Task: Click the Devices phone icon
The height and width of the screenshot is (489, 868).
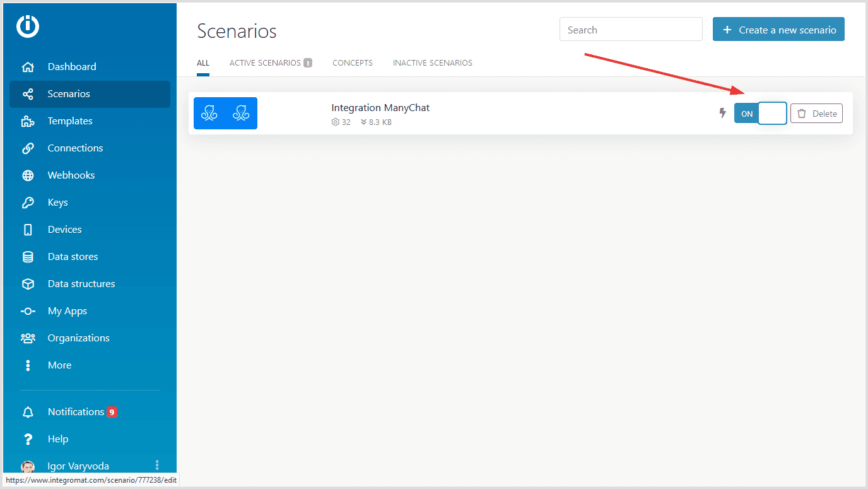Action: 28,230
